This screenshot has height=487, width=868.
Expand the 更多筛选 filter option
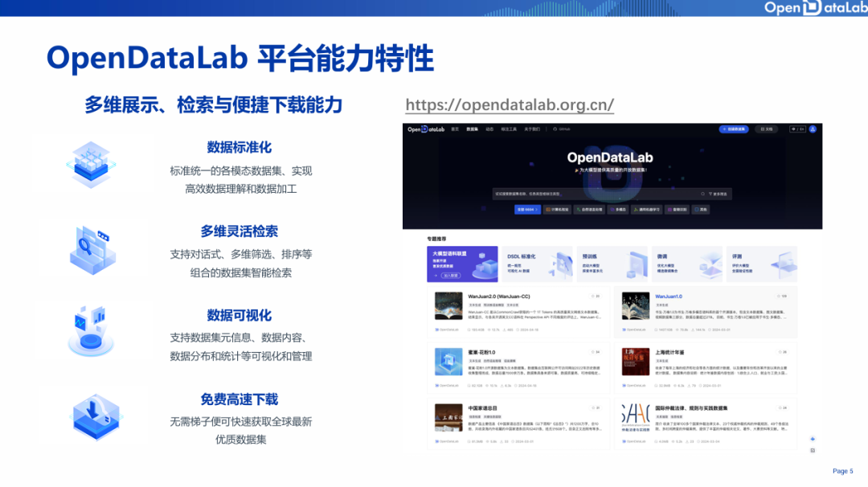[x=718, y=194]
